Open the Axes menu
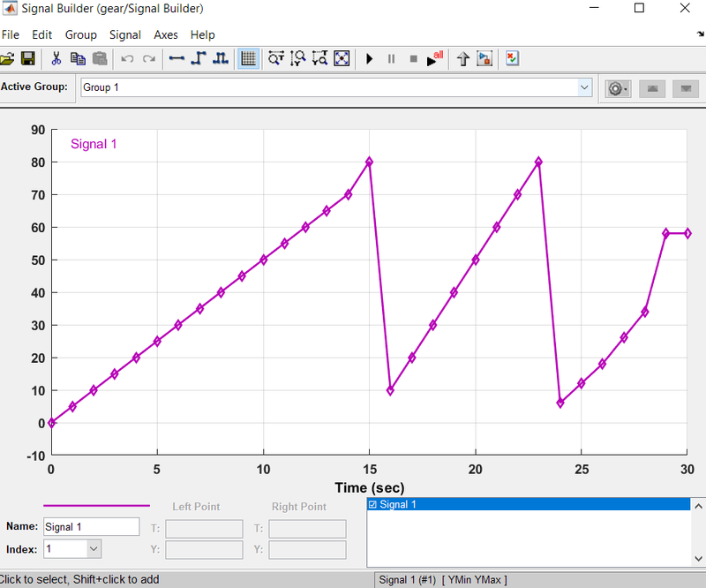 point(166,34)
